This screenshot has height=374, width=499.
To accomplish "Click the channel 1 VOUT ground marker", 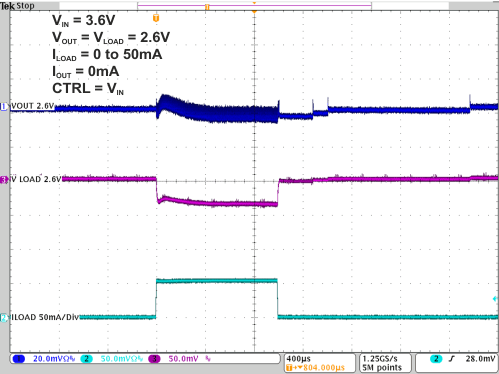I will coord(4,107).
